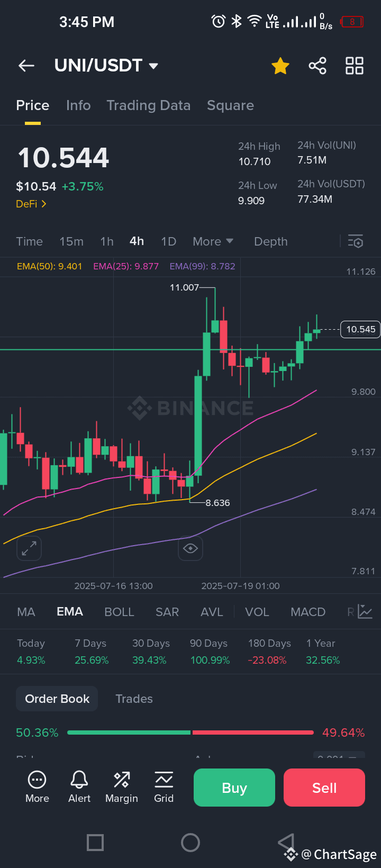
Task: Open the Depth chart view
Action: [x=271, y=241]
